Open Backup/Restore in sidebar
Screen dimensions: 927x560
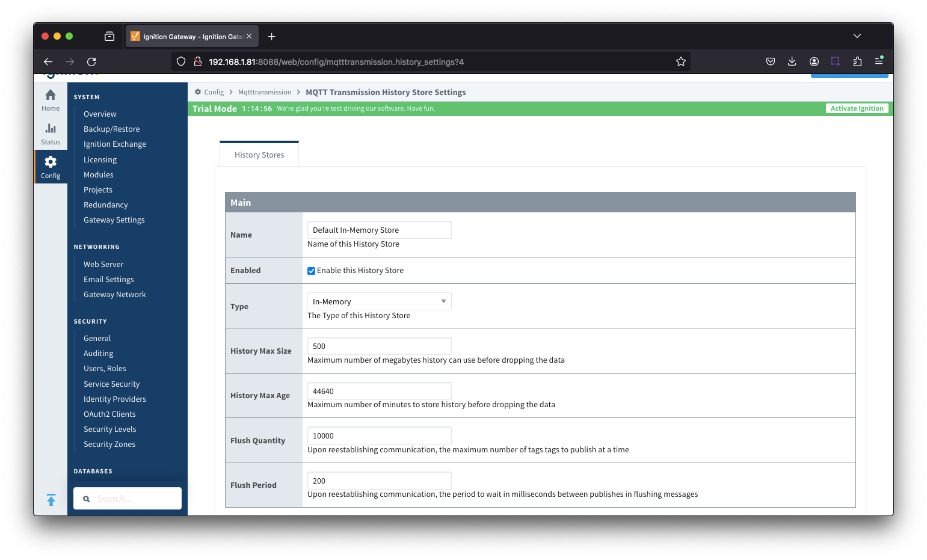[x=111, y=129]
